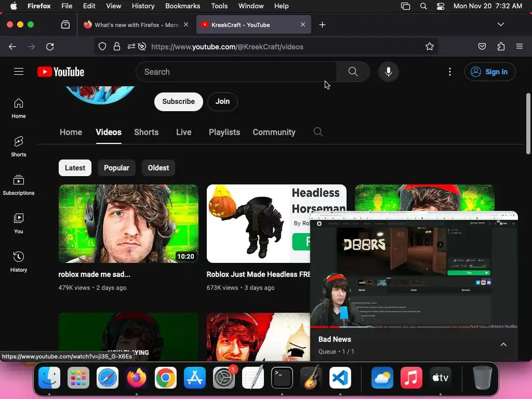The width and height of the screenshot is (532, 399).
Task: Open Subscriptions in YouTube sidebar
Action: [x=19, y=185]
